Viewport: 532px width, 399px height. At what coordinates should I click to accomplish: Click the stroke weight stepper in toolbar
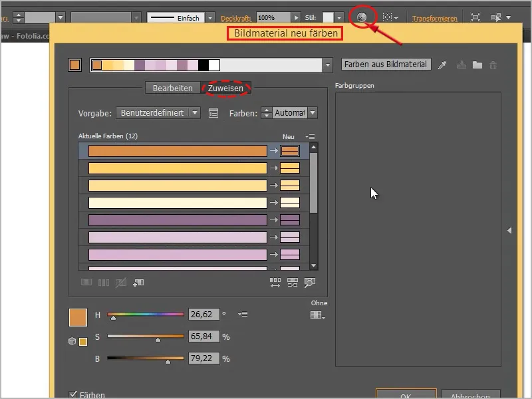point(19,18)
